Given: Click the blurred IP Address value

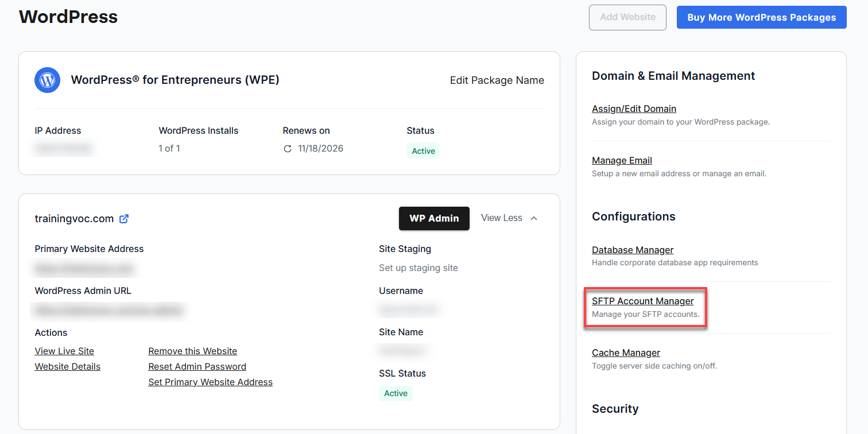Looking at the screenshot, I should [x=63, y=149].
